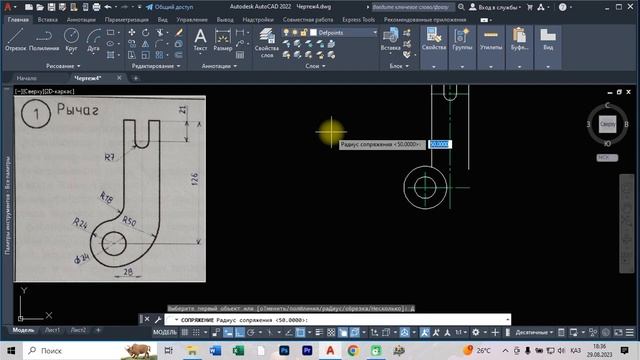Image resolution: width=640 pixels, height=360 pixels.
Task: Switch to the Express Tools ribbon tab
Action: [x=358, y=20]
